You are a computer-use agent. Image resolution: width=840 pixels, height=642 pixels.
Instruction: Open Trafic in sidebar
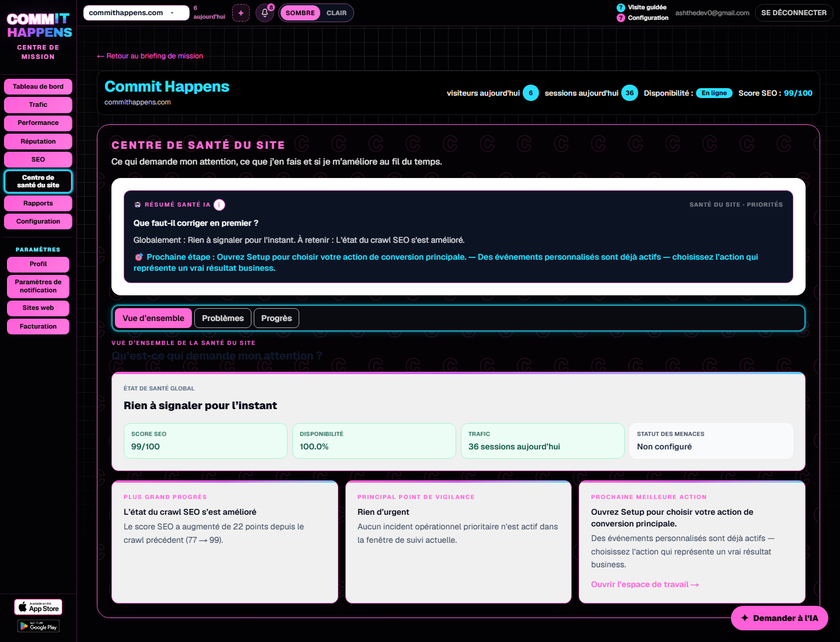click(38, 104)
